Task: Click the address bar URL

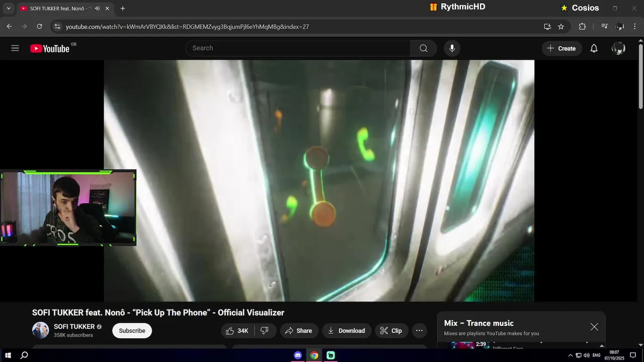Action: pos(187,27)
